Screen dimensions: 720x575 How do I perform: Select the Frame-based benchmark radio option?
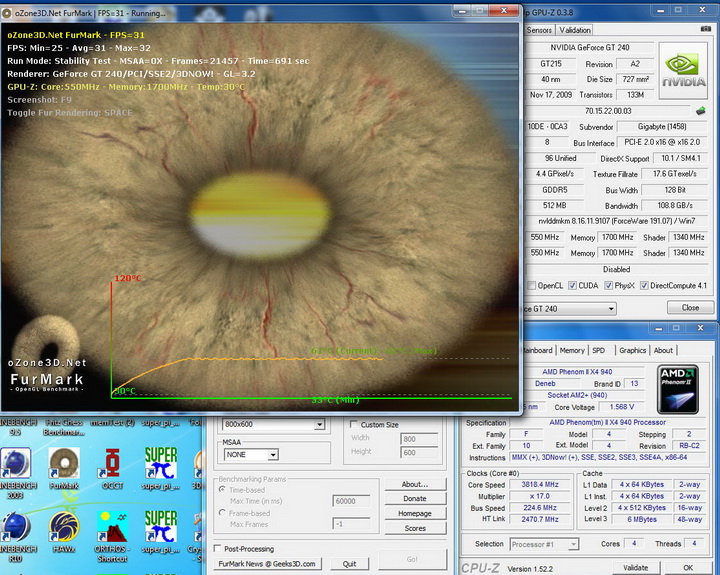click(x=223, y=513)
